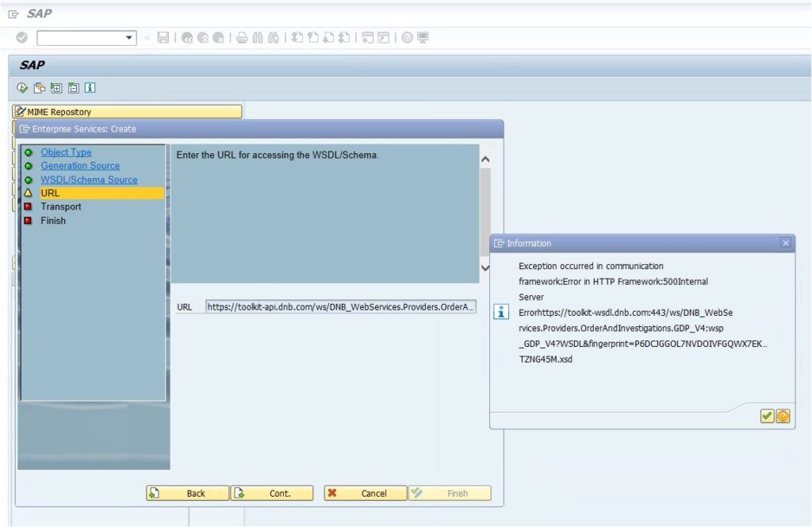This screenshot has width=812, height=527.
Task: Click the Create New Session icon
Action: click(368, 37)
